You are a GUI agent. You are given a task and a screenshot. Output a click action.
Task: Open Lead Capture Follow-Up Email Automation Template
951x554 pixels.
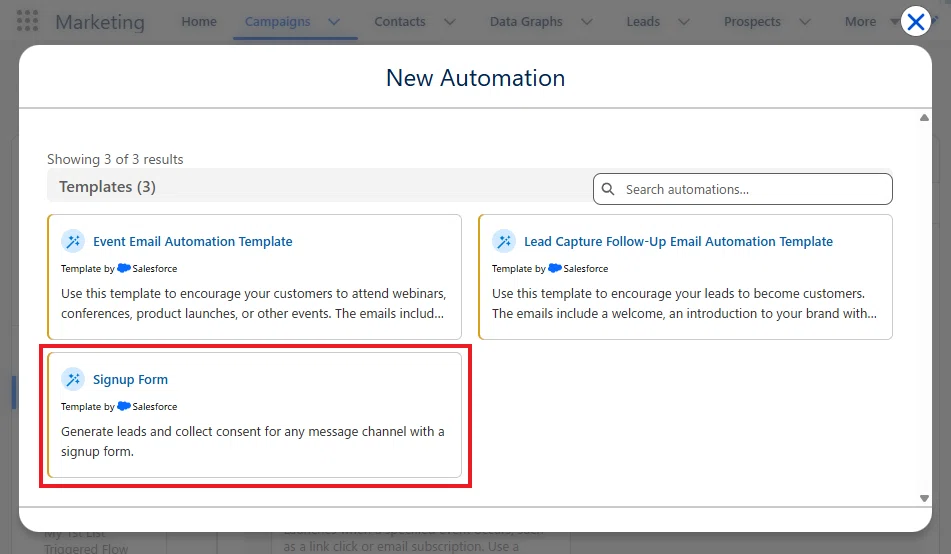click(x=678, y=242)
